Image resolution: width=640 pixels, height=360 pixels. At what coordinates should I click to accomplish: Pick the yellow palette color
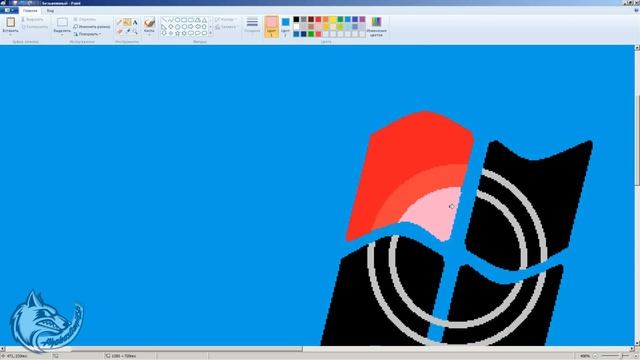[333, 19]
